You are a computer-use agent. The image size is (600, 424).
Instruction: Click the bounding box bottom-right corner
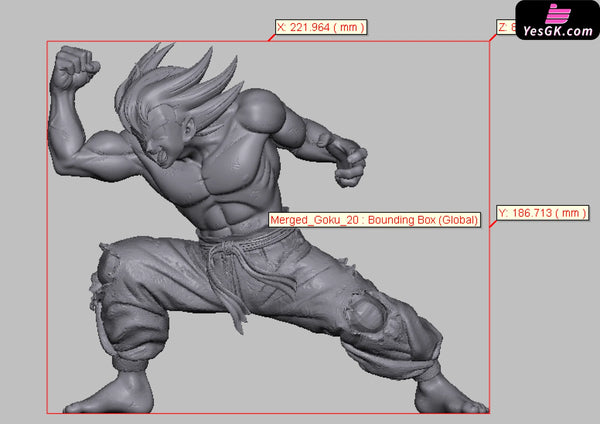pos(488,412)
